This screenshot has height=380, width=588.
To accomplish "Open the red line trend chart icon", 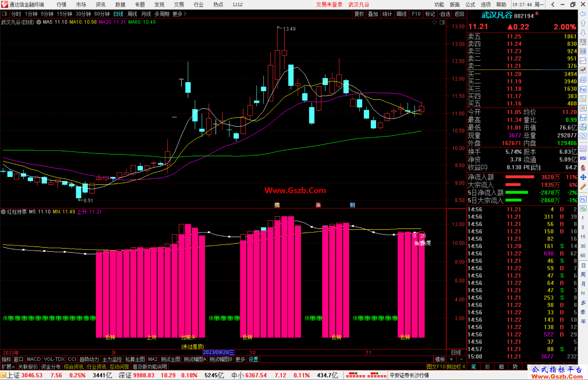I will 583,61.
